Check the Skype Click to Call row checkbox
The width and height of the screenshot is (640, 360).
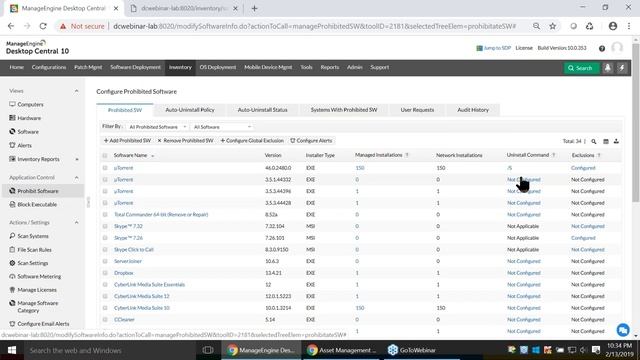coord(105,249)
